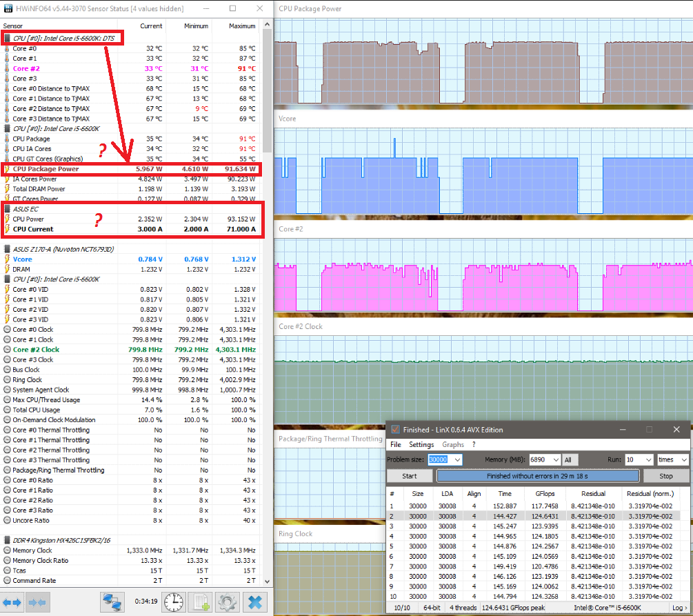Image resolution: width=693 pixels, height=616 pixels.
Task: Click the sensor list scrollbar up arrow
Action: (x=267, y=24)
